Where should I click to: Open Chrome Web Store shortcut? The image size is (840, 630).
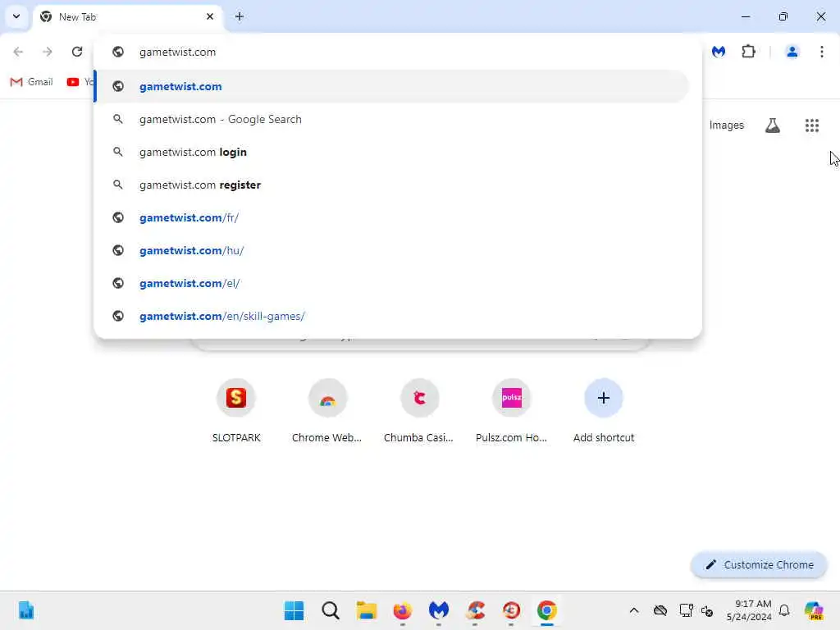click(327, 411)
